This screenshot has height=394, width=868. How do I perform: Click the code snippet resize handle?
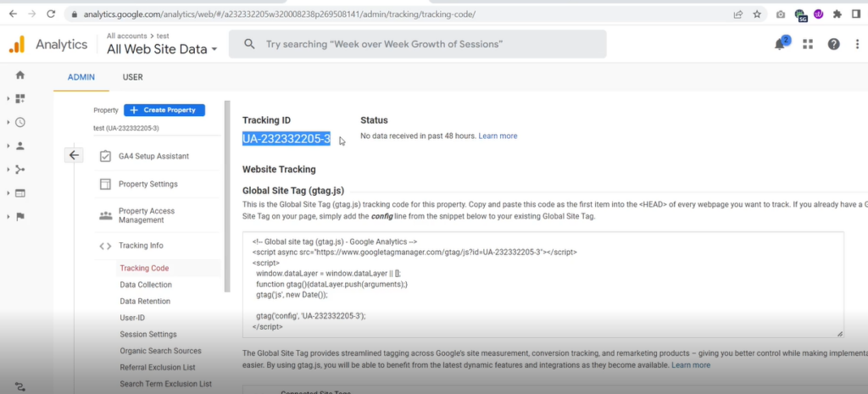pos(840,334)
